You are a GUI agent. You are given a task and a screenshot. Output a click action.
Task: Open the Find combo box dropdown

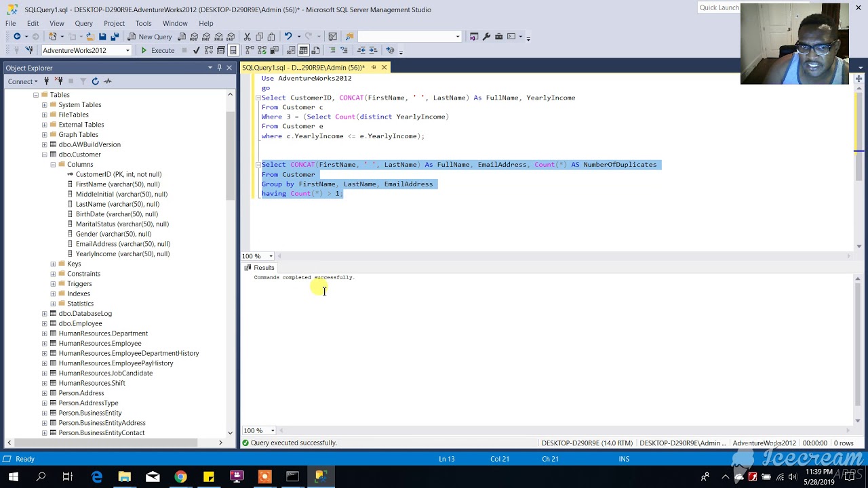(458, 37)
